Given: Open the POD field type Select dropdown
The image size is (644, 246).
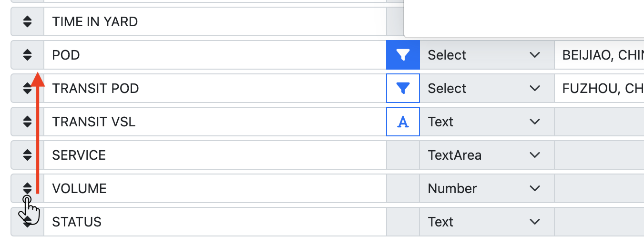Looking at the screenshot, I should [x=486, y=55].
